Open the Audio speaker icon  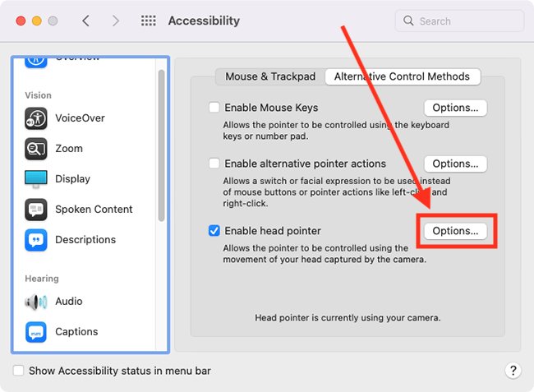pos(35,302)
